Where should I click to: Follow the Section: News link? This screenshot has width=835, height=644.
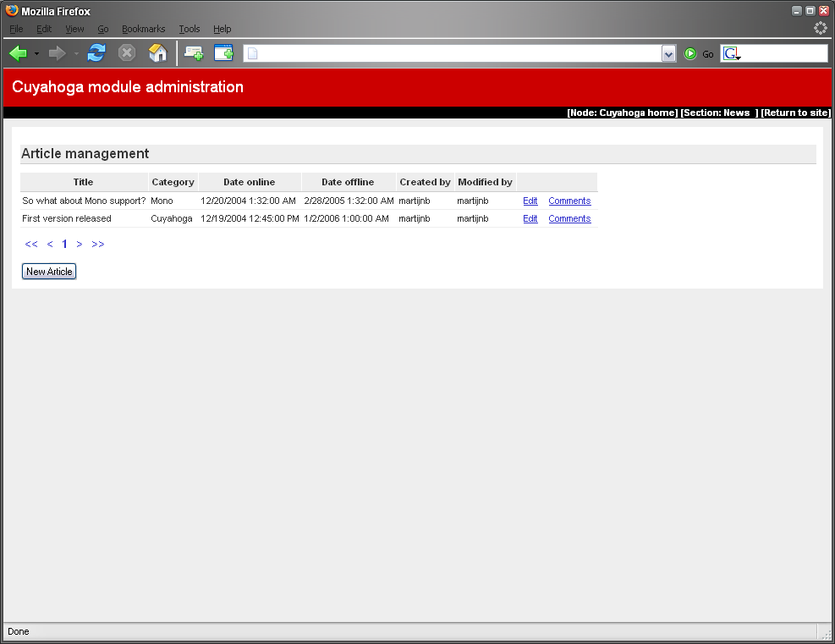719,113
